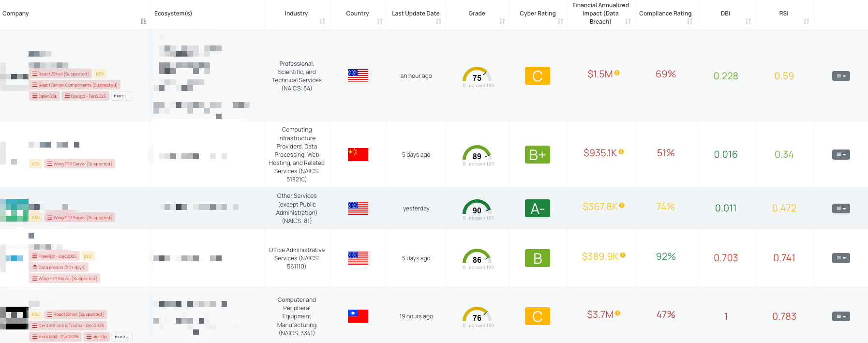
Task: Expand action menu for last row
Action: 840,316
